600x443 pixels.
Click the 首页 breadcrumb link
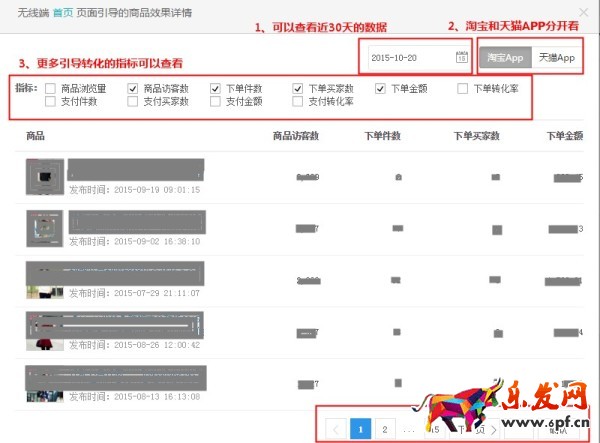62,12
